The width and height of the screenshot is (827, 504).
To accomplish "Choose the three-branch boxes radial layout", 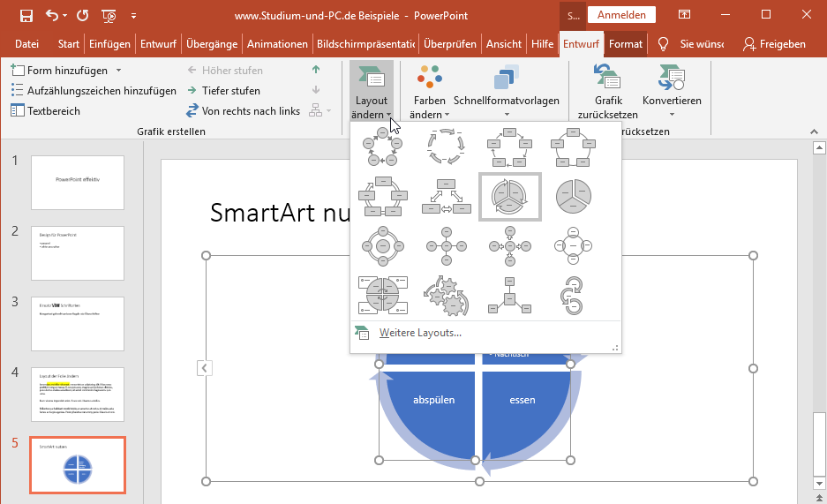I will coord(509,295).
